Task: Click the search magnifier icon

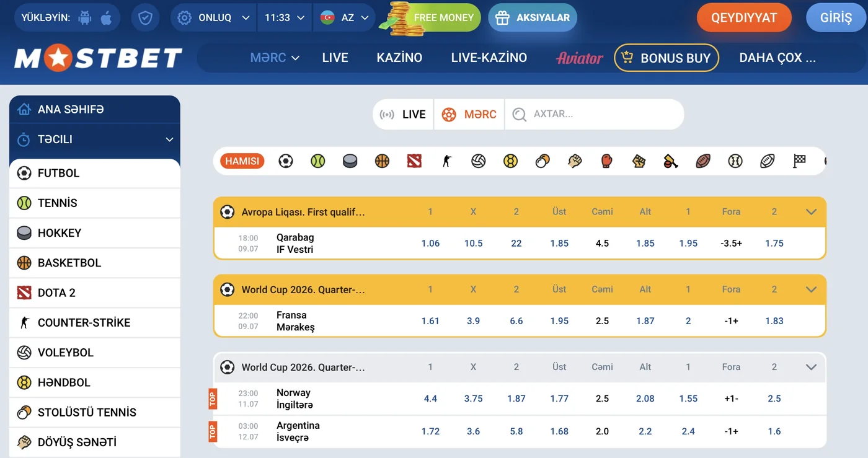Action: tap(520, 114)
